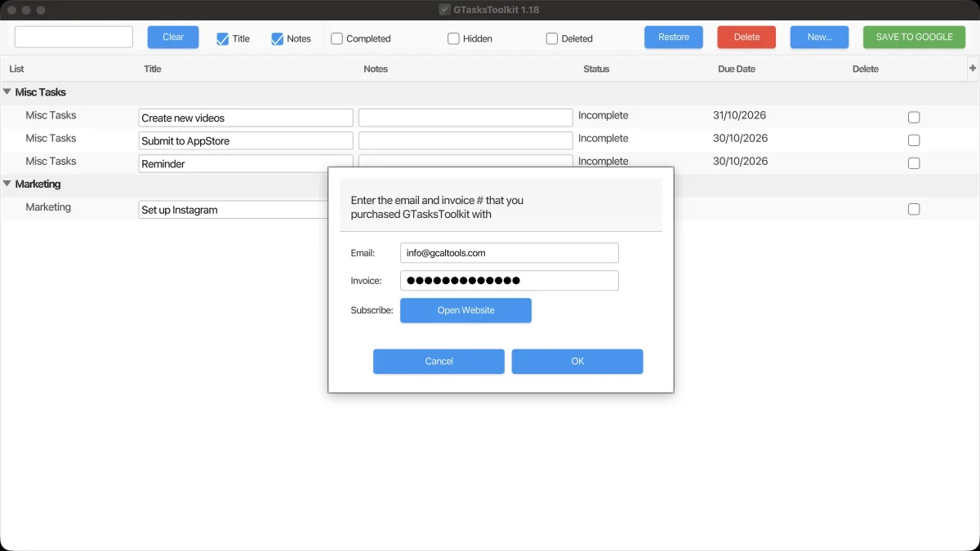The image size is (980, 551).
Task: Edit the Set up Instagram title field
Action: (234, 210)
